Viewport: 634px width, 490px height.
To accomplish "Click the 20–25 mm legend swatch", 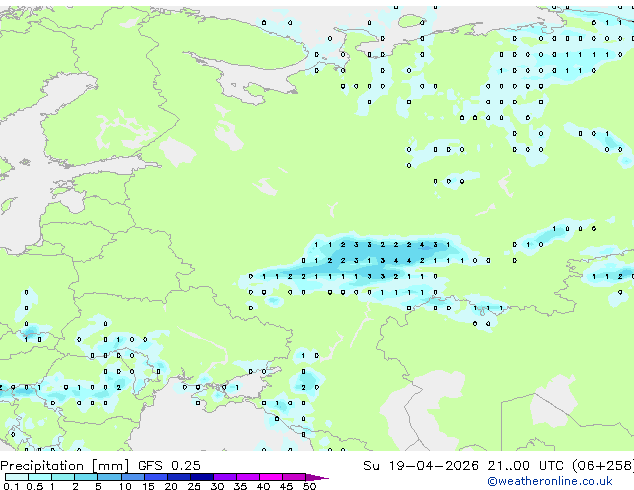I will [x=179, y=477].
